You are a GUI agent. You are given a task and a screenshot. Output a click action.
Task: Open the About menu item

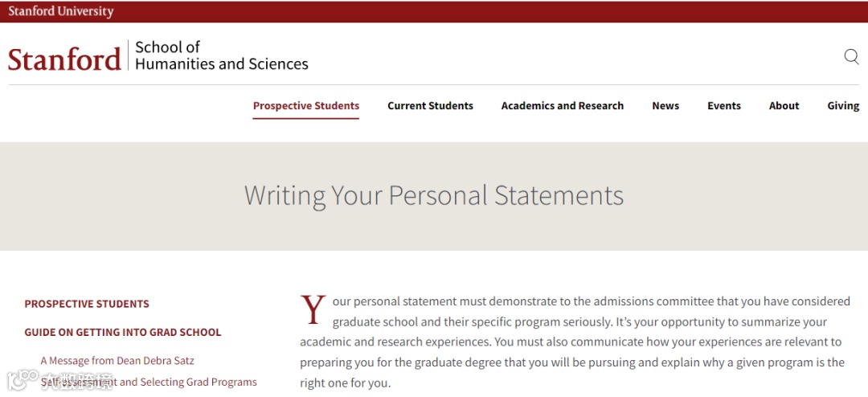pos(784,106)
